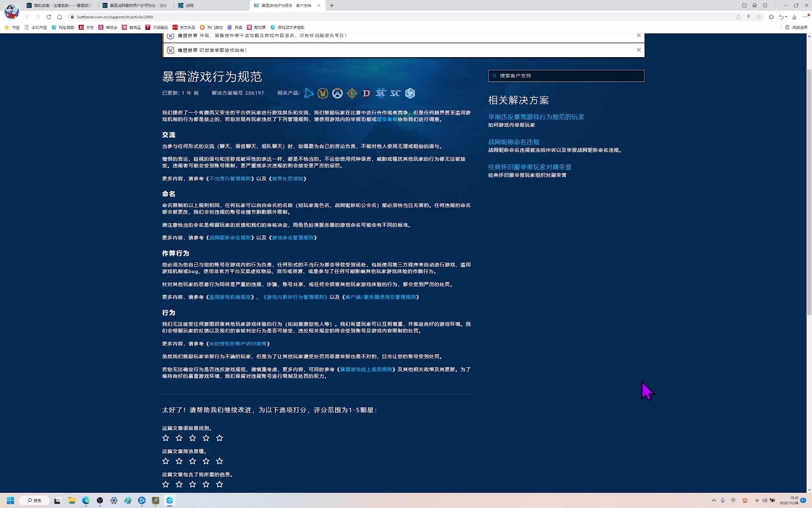The width and height of the screenshot is (812, 508).
Task: Follow the 暴雪游戏线上规范细则 link
Action: (x=366, y=370)
